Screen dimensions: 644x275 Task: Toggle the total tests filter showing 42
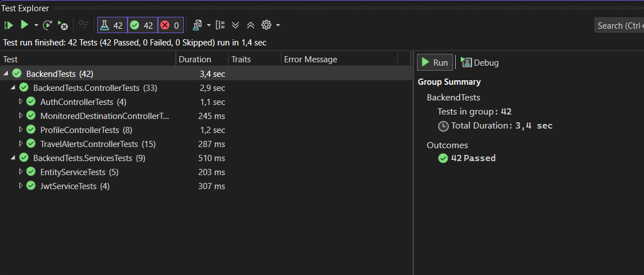[112, 25]
